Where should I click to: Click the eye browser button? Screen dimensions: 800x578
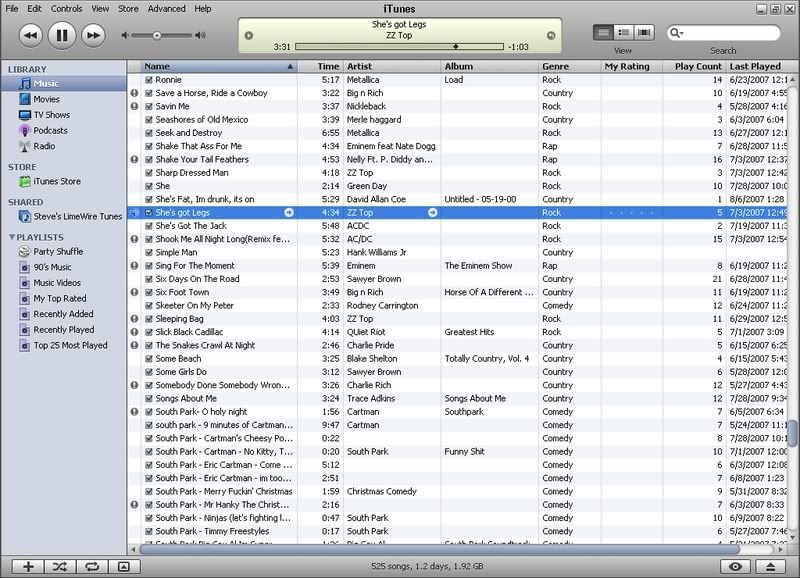(x=735, y=566)
